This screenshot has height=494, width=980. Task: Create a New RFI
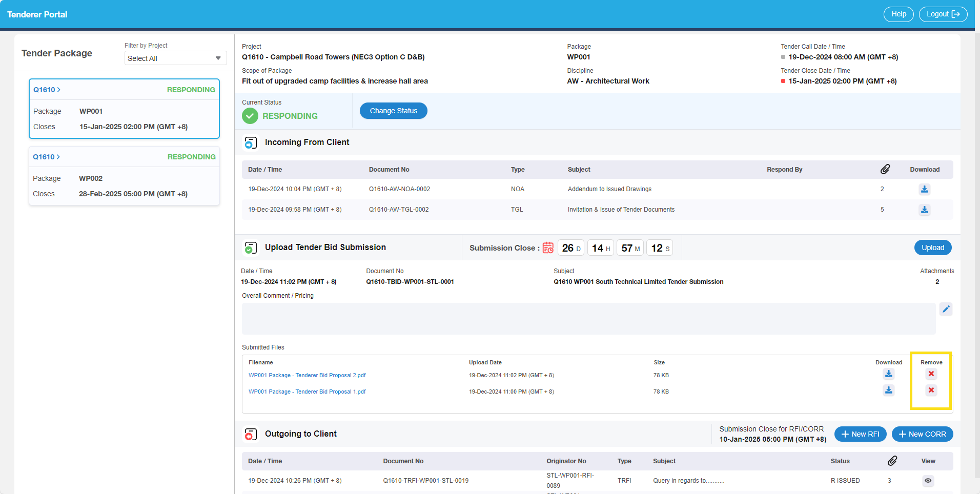point(861,434)
